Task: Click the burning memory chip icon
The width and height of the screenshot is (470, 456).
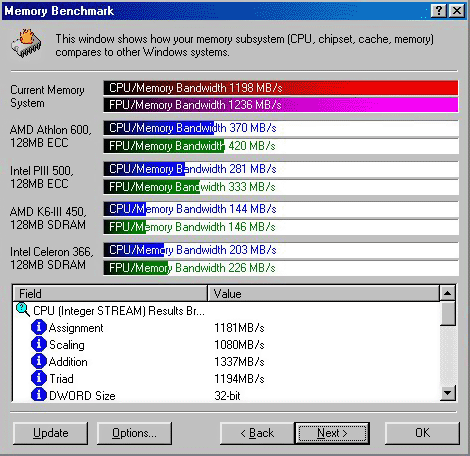Action: [26, 43]
